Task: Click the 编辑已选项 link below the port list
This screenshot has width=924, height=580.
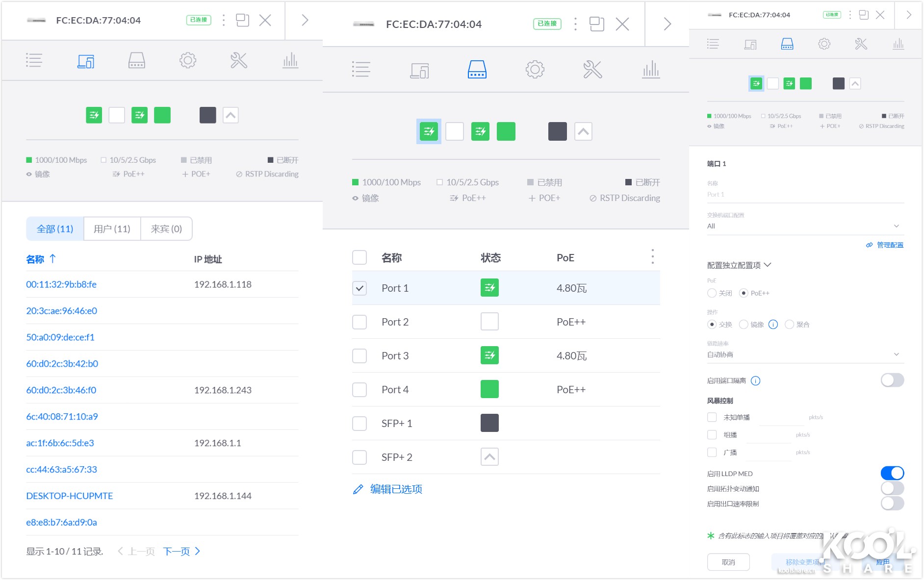Action: click(x=396, y=489)
